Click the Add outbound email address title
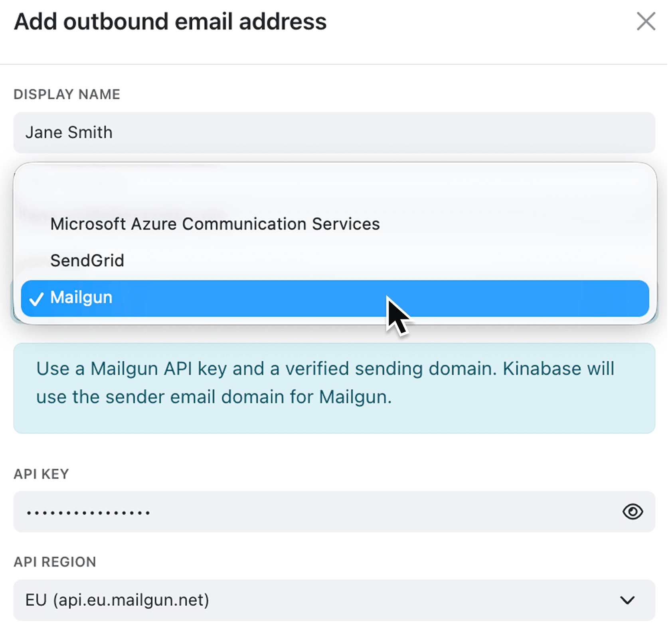The width and height of the screenshot is (672, 638). [170, 22]
